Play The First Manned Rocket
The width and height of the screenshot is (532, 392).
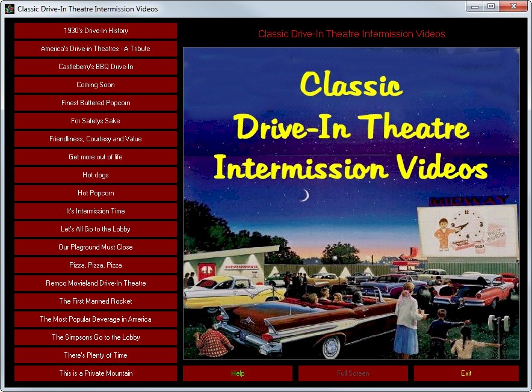pos(96,301)
